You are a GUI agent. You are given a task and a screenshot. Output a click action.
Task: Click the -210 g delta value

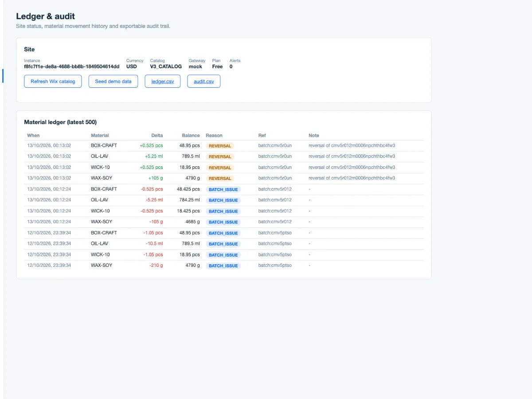point(156,265)
